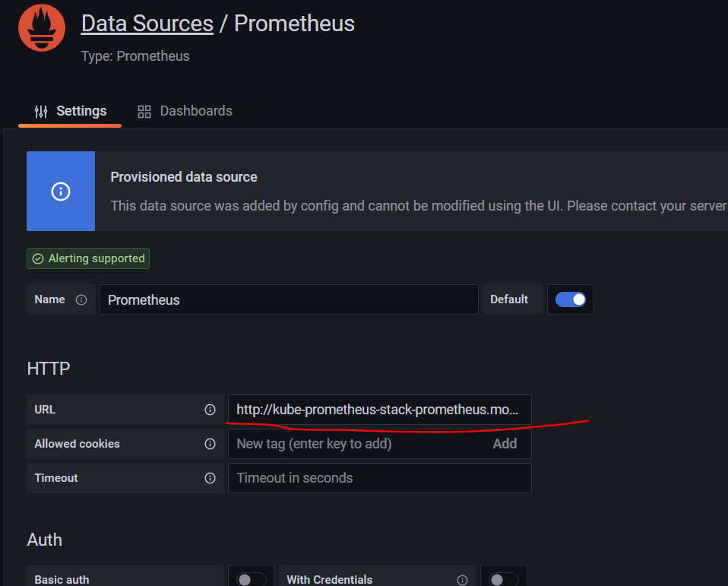Click the Alerting supported badge
The height and width of the screenshot is (586, 728).
tap(88, 258)
